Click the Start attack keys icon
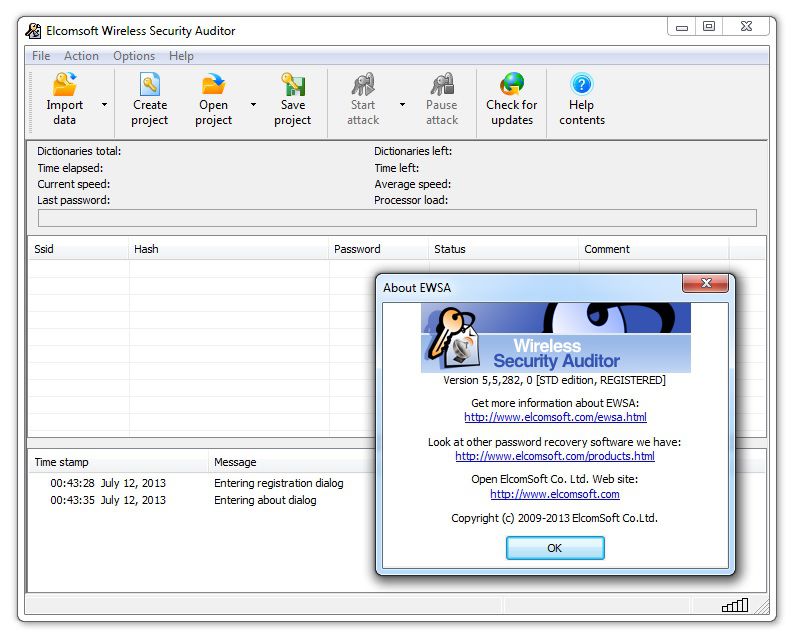The width and height of the screenshot is (795, 639). click(x=363, y=84)
